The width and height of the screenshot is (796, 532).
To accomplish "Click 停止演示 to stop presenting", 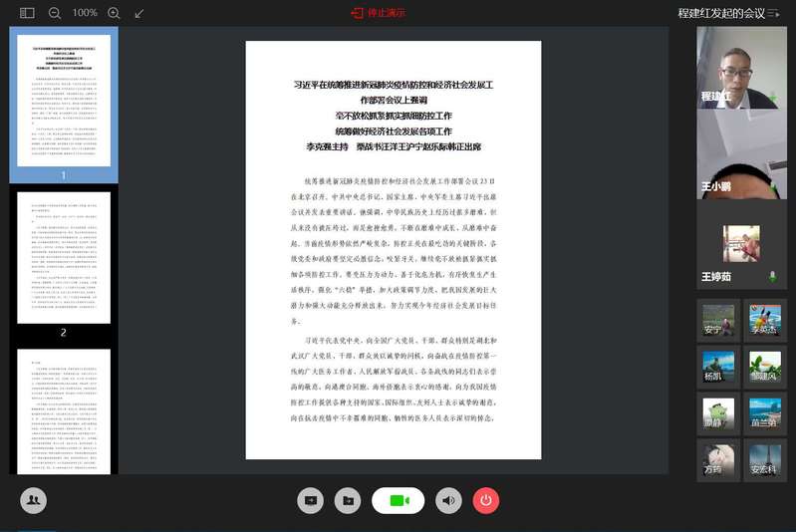I will pyautogui.click(x=378, y=13).
